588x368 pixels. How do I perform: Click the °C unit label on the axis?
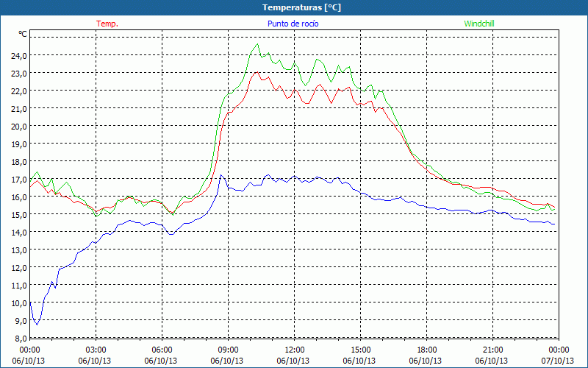point(23,34)
